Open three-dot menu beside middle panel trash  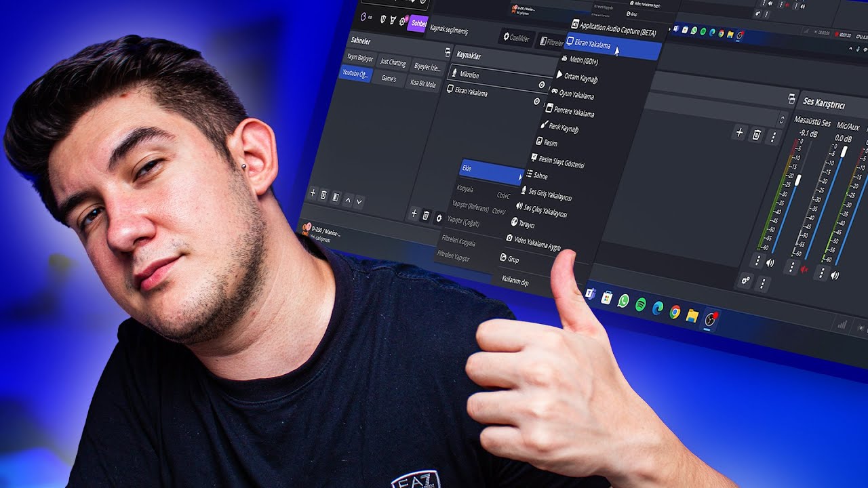(773, 137)
